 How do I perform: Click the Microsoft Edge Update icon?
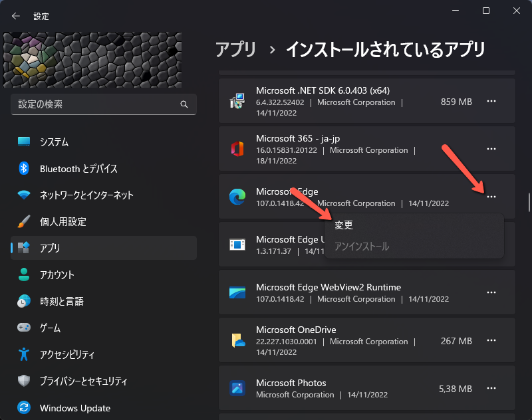[237, 245]
